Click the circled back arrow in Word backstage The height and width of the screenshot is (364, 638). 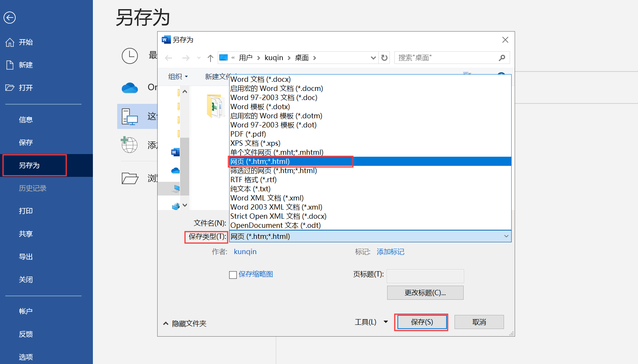(x=10, y=17)
